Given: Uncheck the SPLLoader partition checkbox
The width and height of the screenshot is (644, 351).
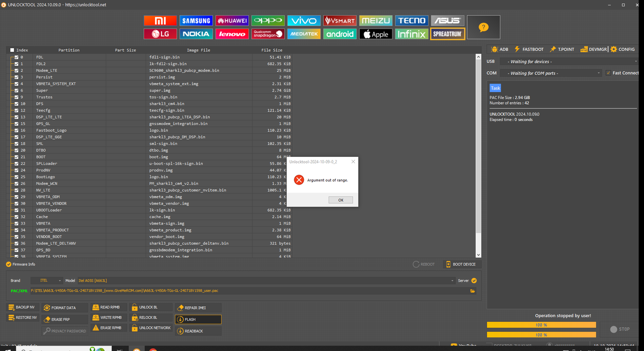Looking at the screenshot, I should 17,163.
